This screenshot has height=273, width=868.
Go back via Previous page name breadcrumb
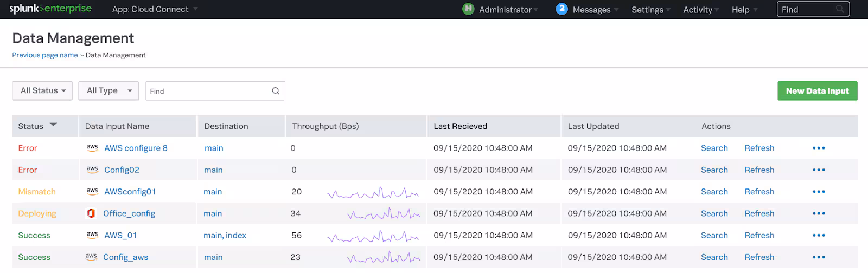[x=45, y=55]
